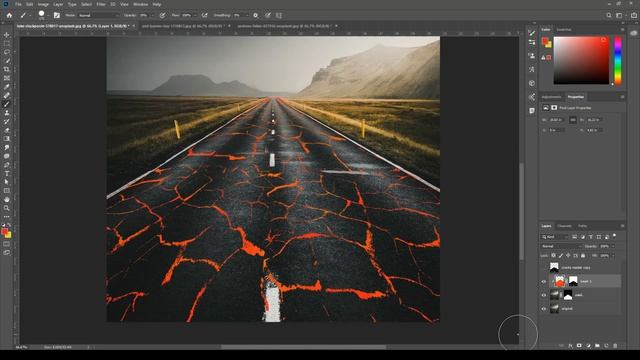Select the Rectangular Marquee tool
The width and height of the screenshot is (640, 360).
pos(7,44)
